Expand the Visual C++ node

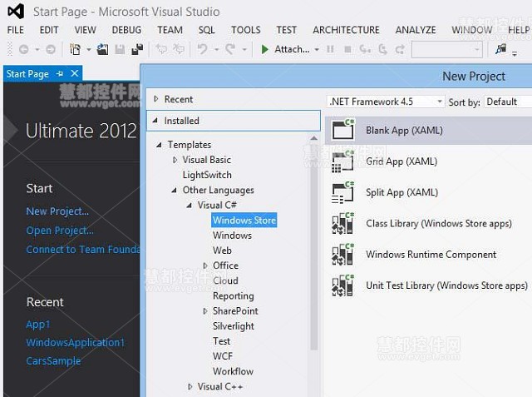tap(190, 386)
